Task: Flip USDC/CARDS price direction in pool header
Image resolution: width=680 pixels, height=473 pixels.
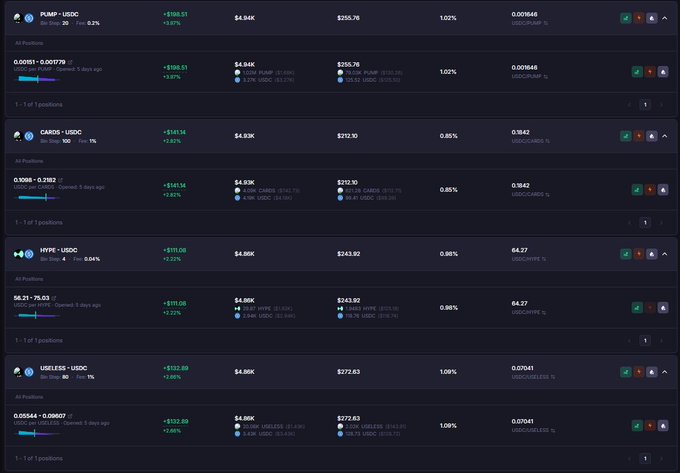Action: (x=547, y=141)
